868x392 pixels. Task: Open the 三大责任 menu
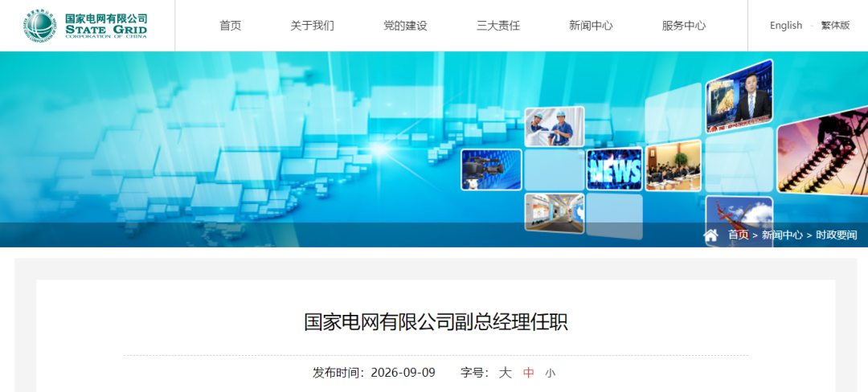coord(498,26)
